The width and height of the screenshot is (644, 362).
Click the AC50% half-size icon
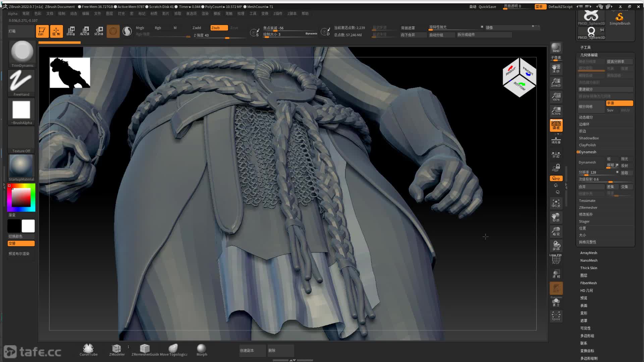(x=556, y=111)
